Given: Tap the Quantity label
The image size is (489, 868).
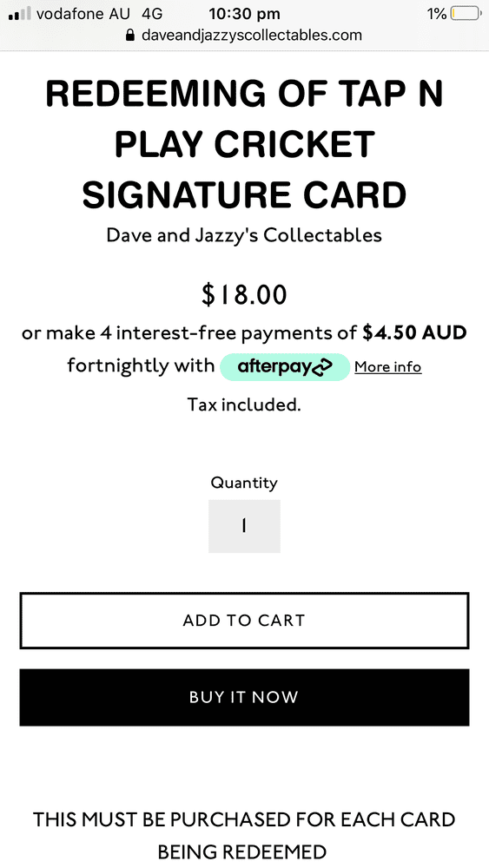Looking at the screenshot, I should [x=244, y=483].
